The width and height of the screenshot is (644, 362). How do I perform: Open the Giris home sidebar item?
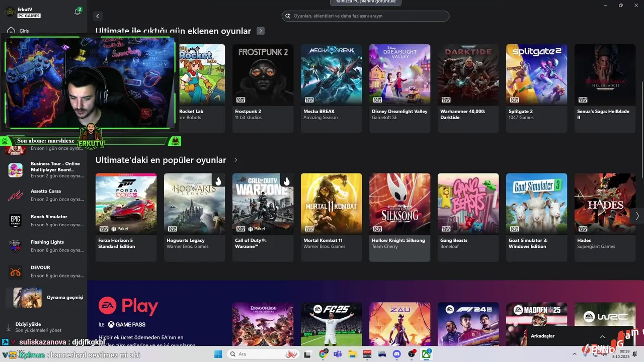pos(18,31)
